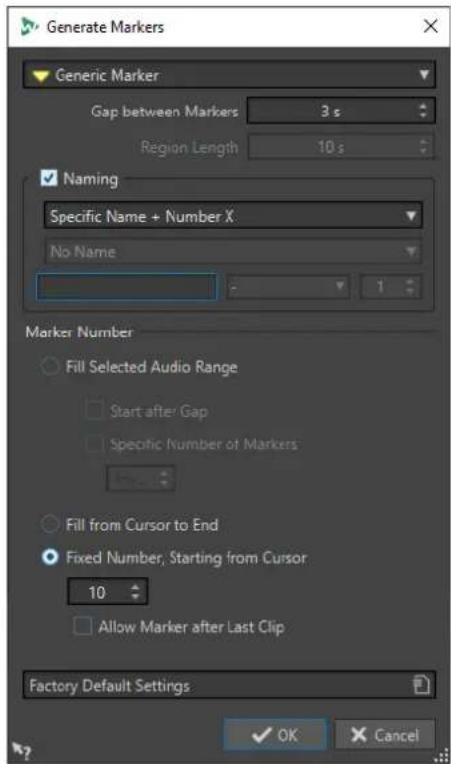The width and height of the screenshot is (451, 764).
Task: Click the What's This help cursor icon
Action: click(x=21, y=750)
